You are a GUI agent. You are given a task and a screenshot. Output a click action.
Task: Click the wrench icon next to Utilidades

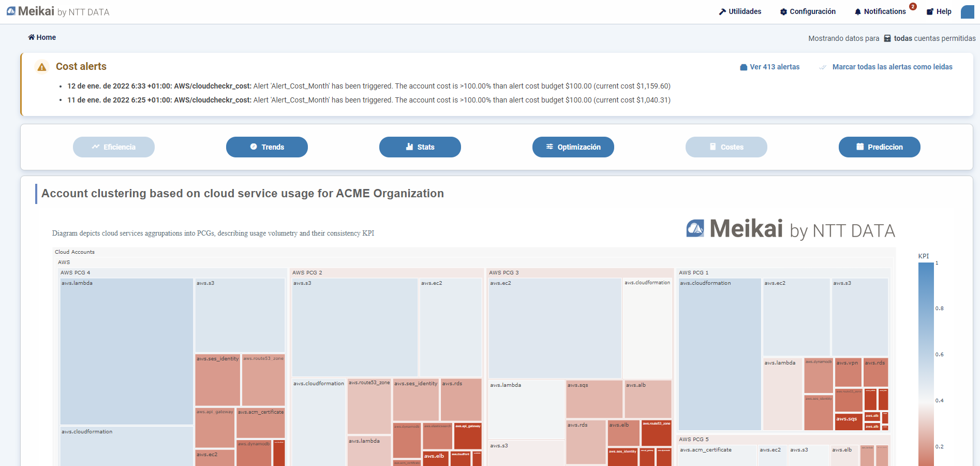click(x=722, y=11)
